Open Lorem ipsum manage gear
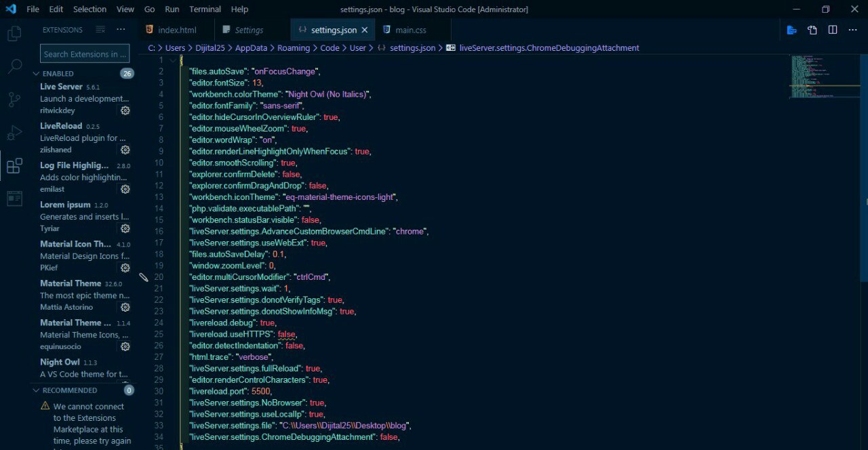 coord(125,228)
